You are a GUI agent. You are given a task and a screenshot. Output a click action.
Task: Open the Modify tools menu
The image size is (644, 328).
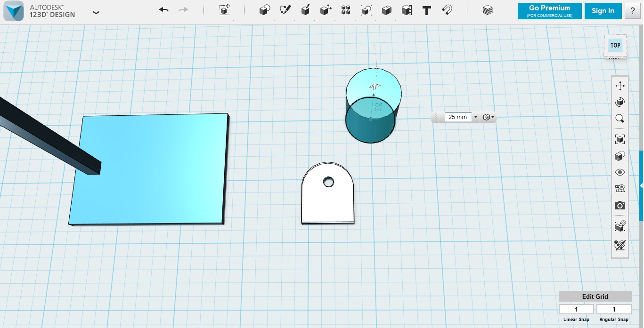pyautogui.click(x=326, y=10)
